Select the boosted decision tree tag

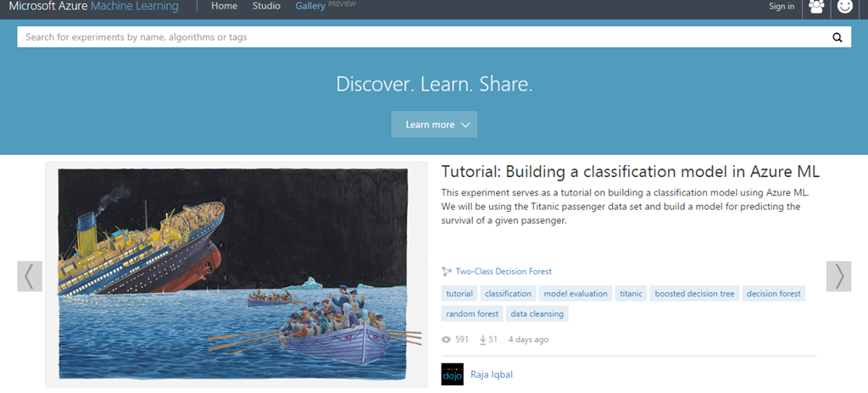point(694,294)
